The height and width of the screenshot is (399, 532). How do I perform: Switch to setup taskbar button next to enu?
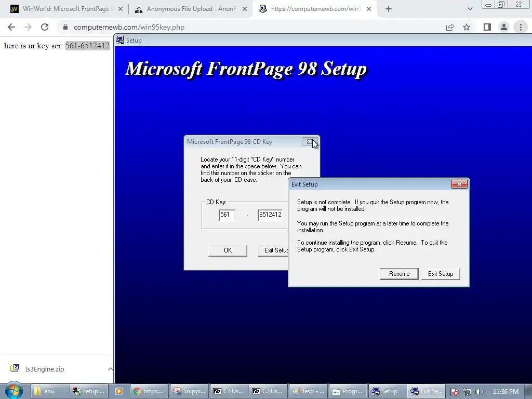click(x=89, y=391)
